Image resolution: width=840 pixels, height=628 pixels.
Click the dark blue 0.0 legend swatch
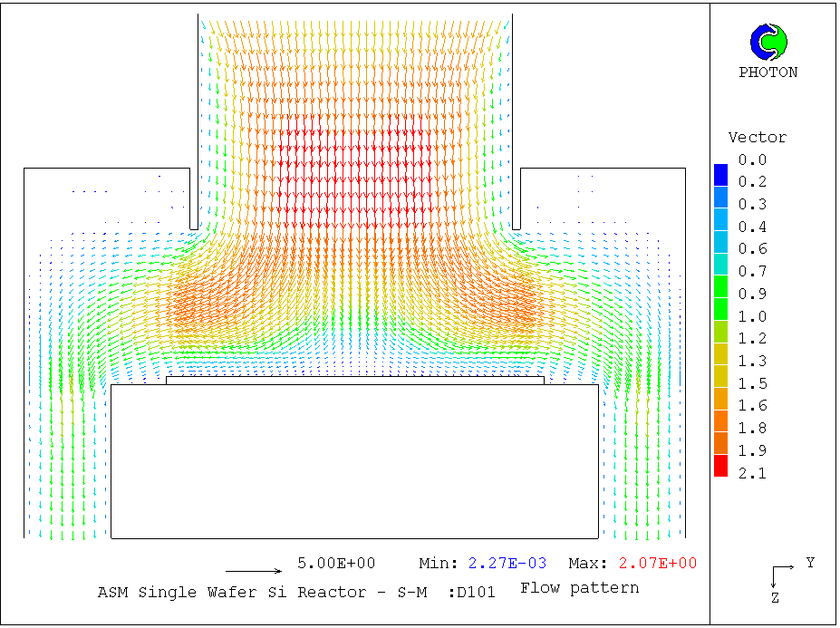point(721,175)
